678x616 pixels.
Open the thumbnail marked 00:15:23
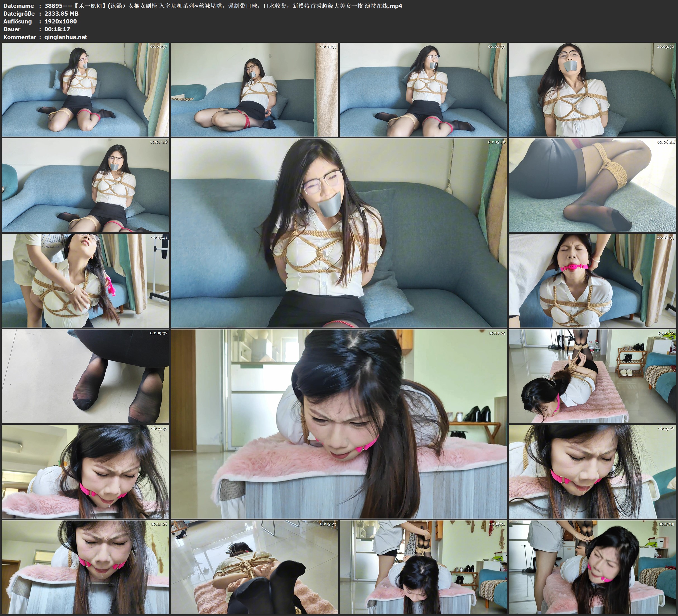254,567
